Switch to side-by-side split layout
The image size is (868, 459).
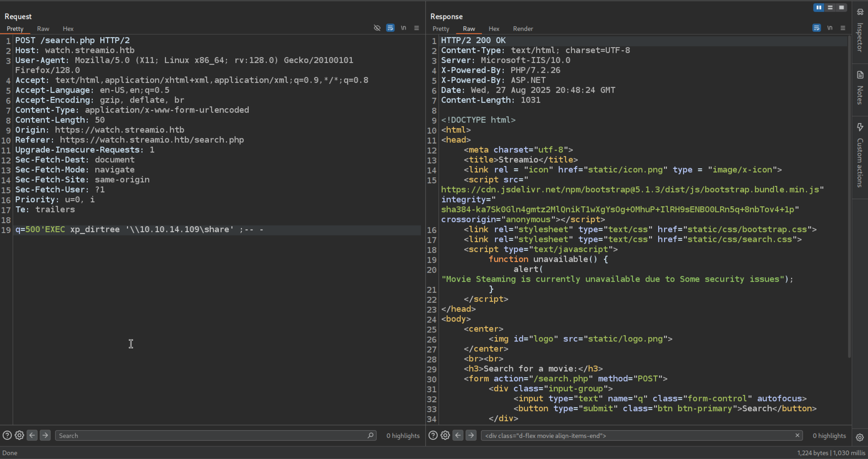(x=818, y=7)
